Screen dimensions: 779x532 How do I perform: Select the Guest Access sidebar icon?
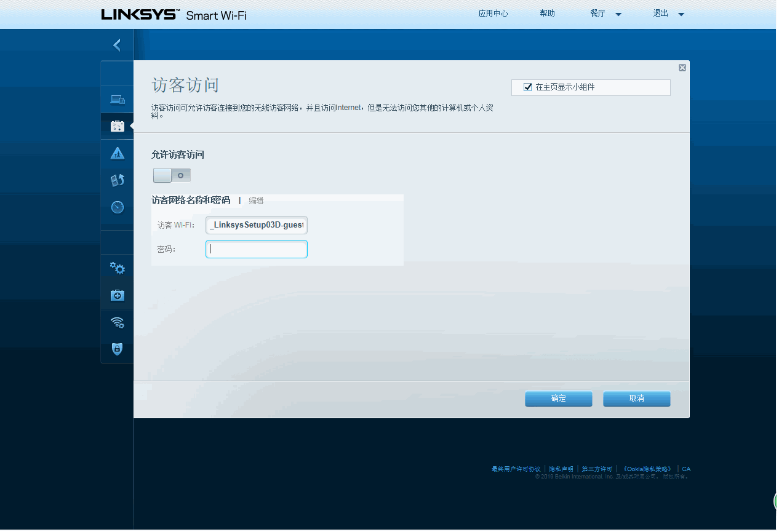pos(117,125)
